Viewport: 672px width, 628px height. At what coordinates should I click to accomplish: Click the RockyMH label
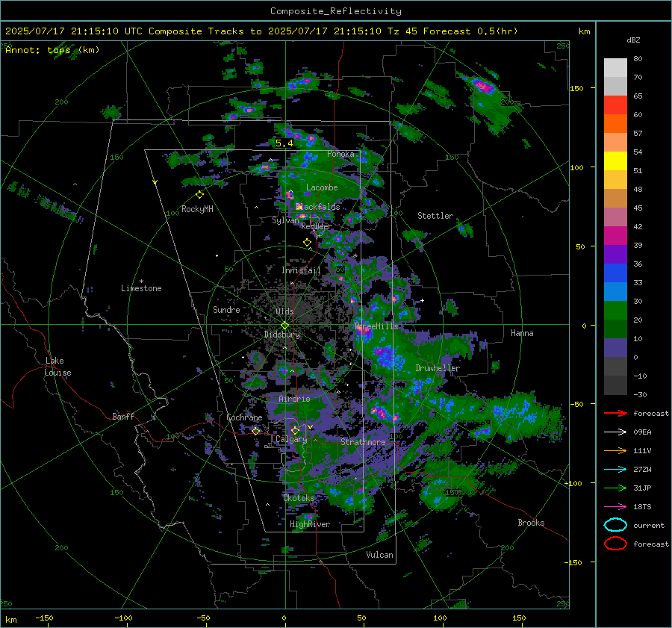pyautogui.click(x=197, y=209)
